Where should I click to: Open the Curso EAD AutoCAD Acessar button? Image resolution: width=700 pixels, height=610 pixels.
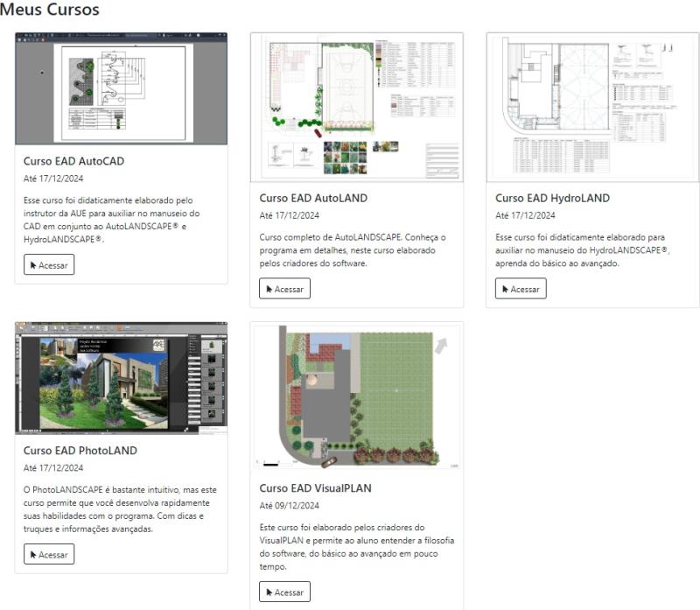pyautogui.click(x=49, y=265)
